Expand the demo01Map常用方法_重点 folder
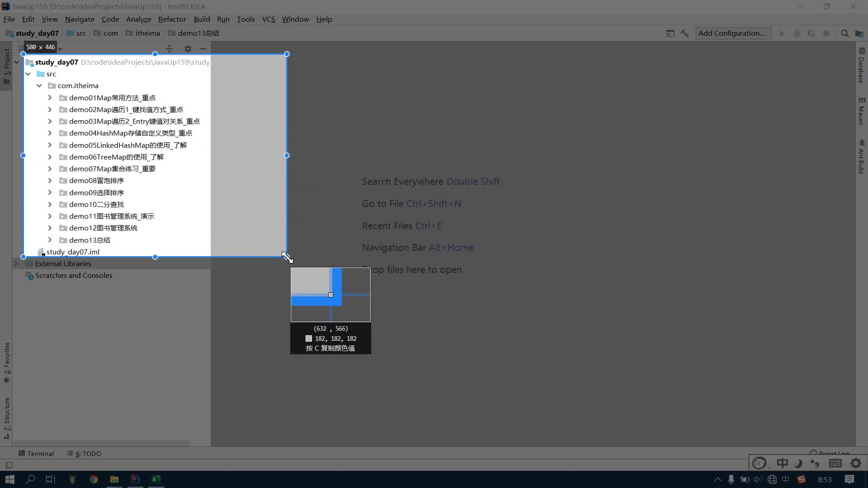The height and width of the screenshot is (488, 868). point(49,98)
